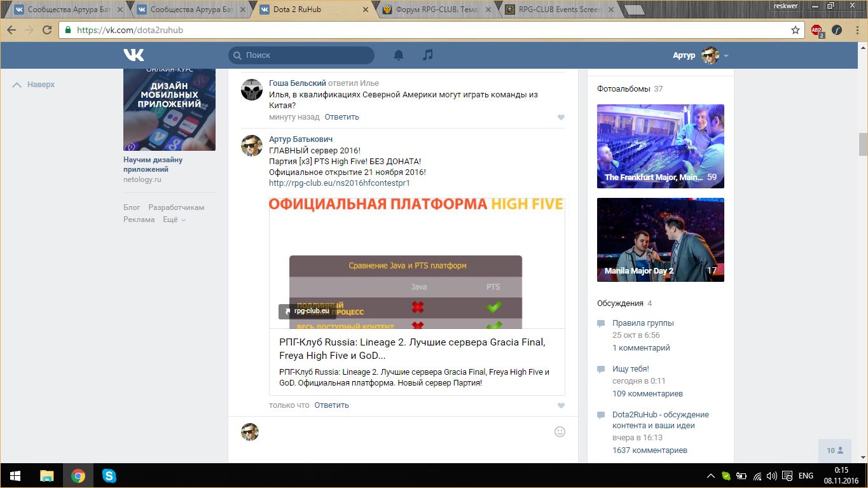Reload the page in Chrome
The image size is (868, 488).
(47, 30)
